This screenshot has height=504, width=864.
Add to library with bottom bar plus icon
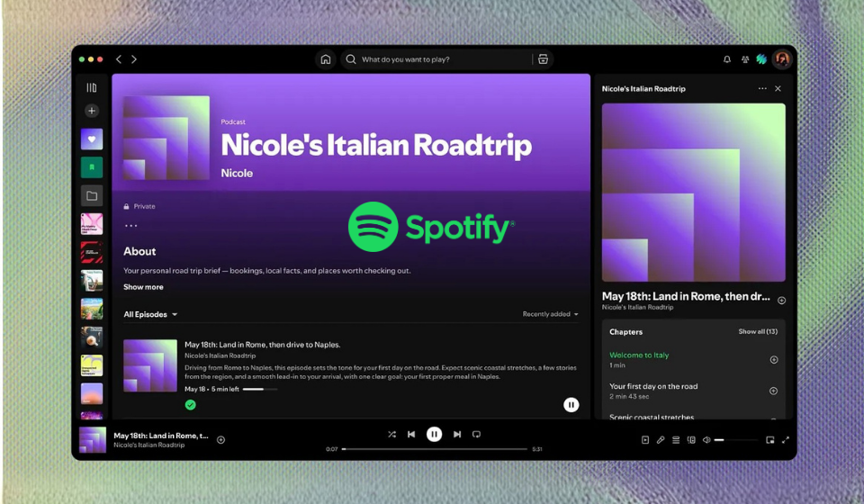click(221, 439)
